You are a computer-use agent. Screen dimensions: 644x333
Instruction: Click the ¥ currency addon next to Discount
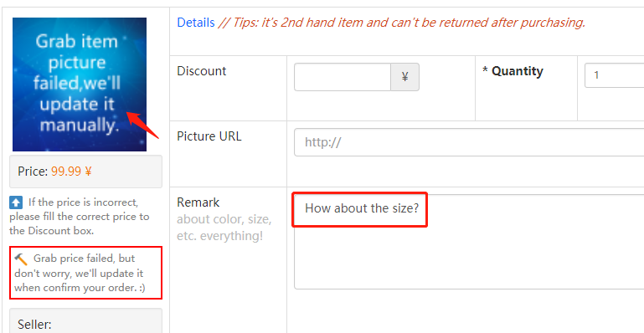coord(405,77)
